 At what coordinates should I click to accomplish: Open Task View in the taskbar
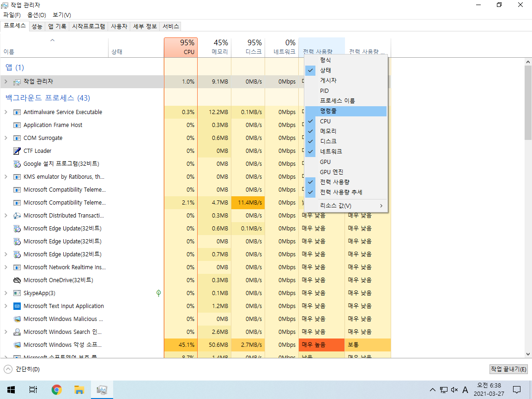pos(33,389)
